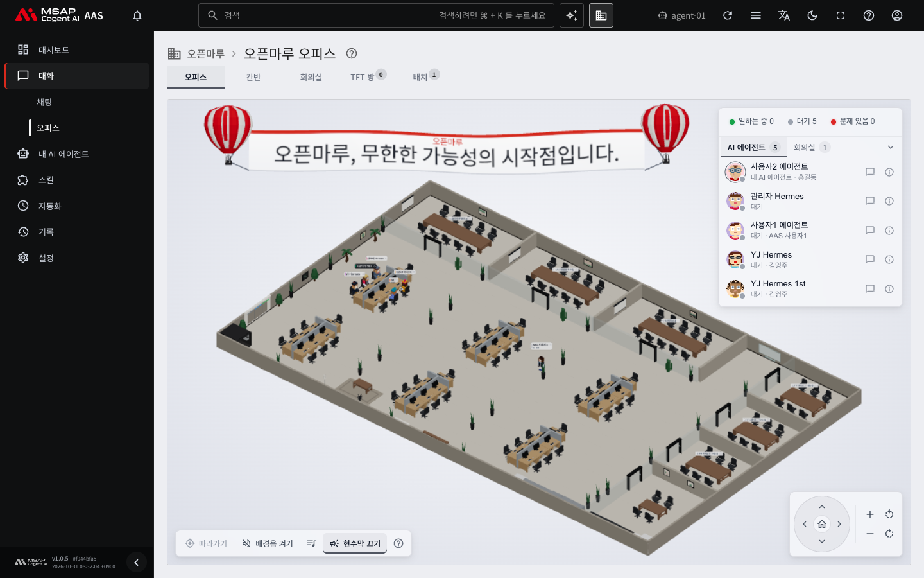
Task: Zoom out the office view with minus
Action: [x=870, y=534]
